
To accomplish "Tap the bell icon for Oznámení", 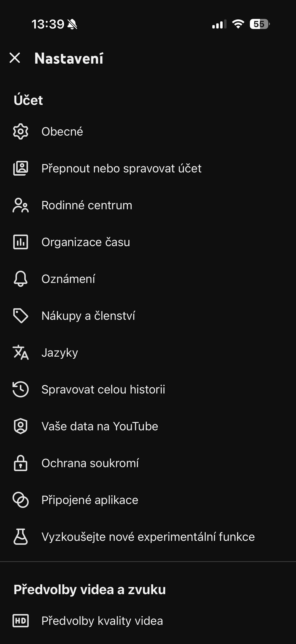I will click(20, 279).
